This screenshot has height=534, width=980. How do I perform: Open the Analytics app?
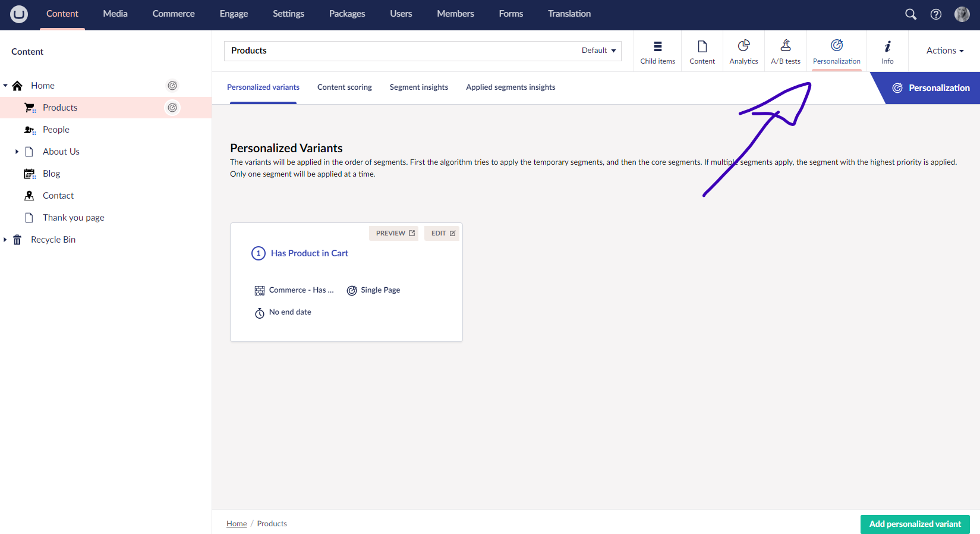click(x=743, y=51)
